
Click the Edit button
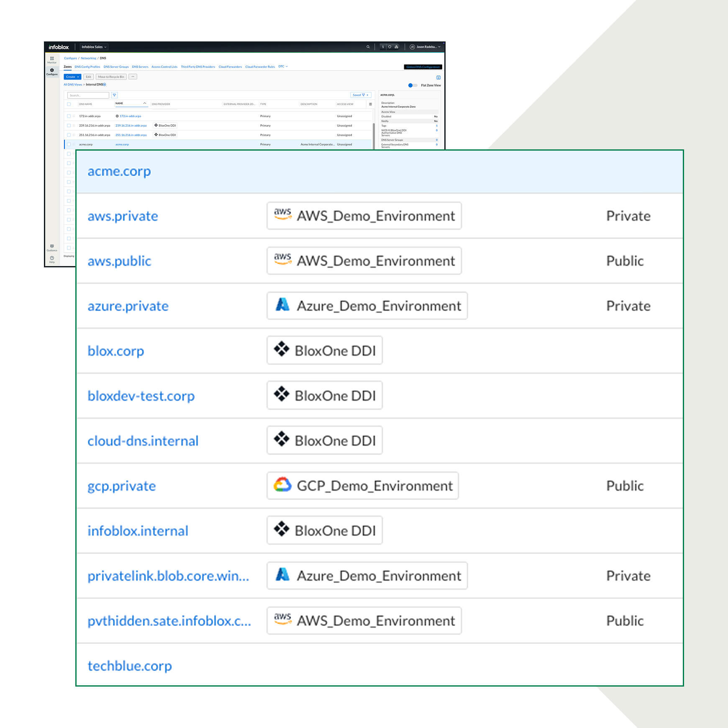click(x=88, y=77)
